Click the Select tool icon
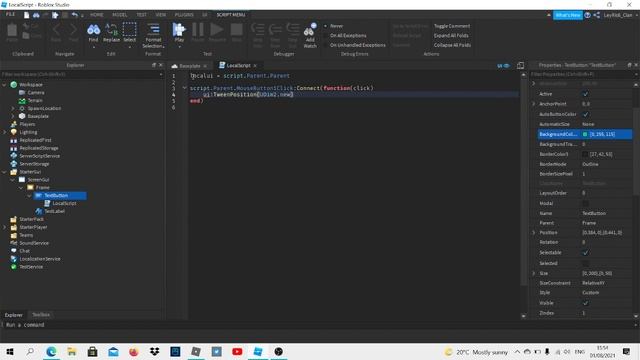Screen dimensions: 640x360 click(129, 29)
